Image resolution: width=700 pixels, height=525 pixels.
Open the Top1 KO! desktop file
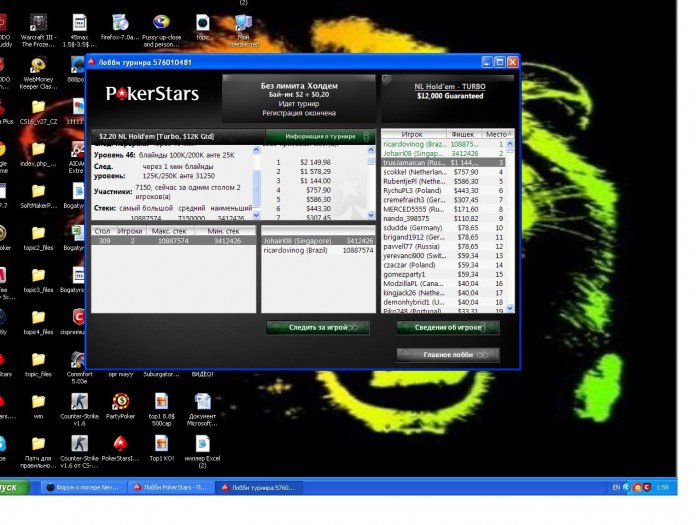click(161, 448)
